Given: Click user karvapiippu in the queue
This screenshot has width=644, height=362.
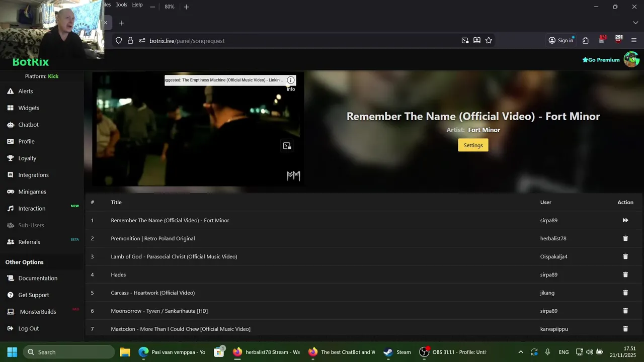Looking at the screenshot, I should pyautogui.click(x=554, y=329).
